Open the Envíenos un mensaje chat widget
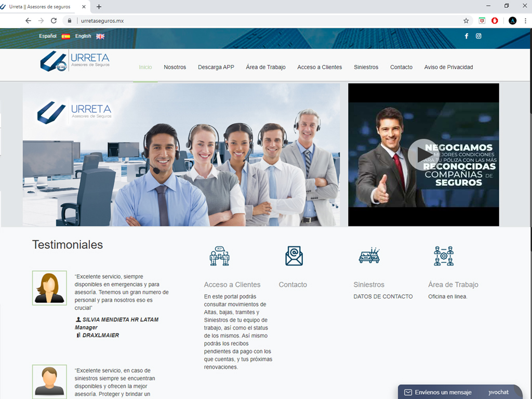This screenshot has height=399, width=532. click(x=443, y=392)
